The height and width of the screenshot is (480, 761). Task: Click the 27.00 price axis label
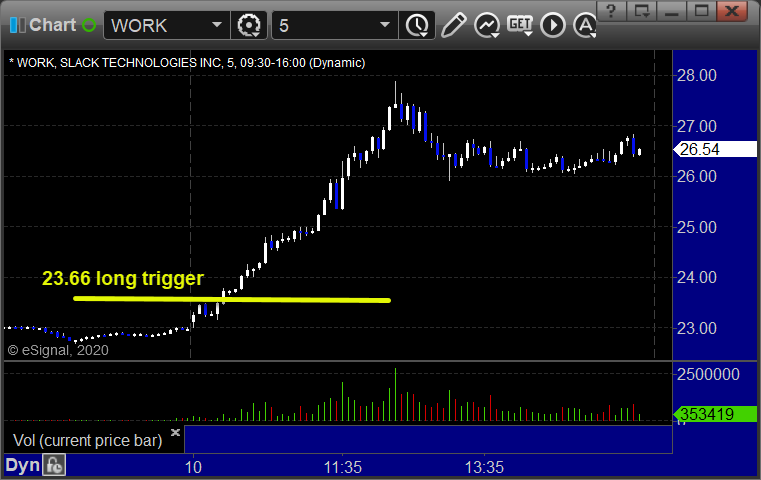(696, 126)
